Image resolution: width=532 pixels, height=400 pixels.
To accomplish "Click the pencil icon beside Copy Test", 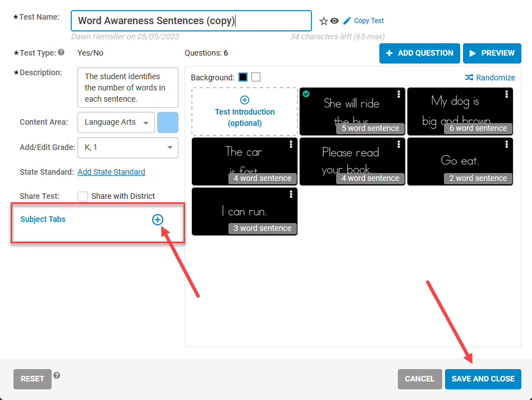I will pyautogui.click(x=347, y=21).
